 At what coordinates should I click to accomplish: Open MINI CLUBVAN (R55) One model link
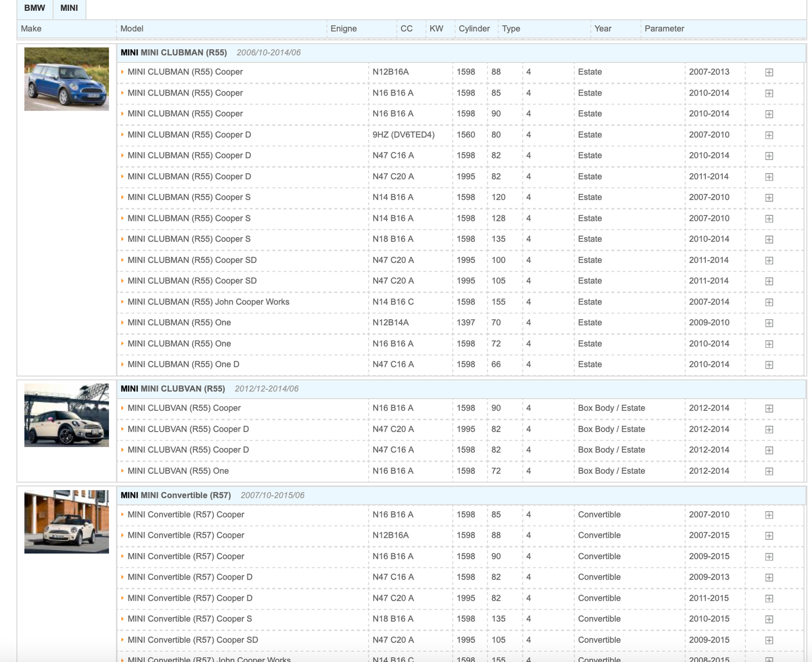click(x=178, y=471)
